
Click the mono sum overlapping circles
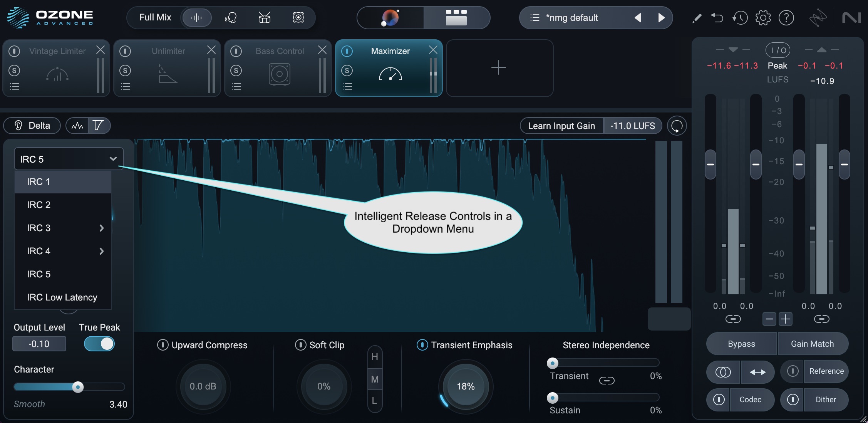723,372
